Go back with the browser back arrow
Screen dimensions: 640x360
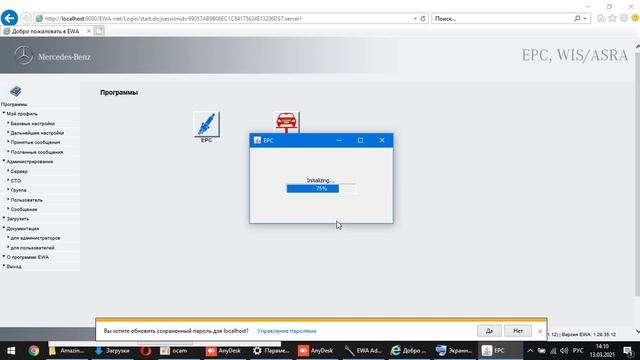click(9, 18)
